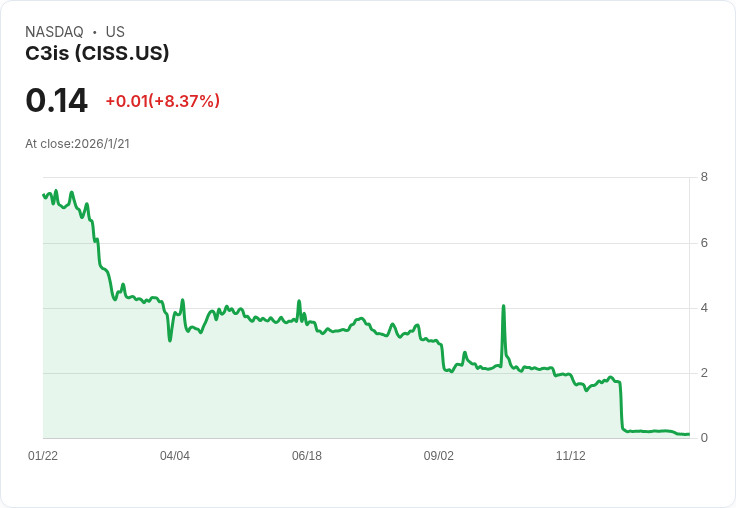
Task: Click the +0.01(+8.37%) price change
Action: pos(162,101)
